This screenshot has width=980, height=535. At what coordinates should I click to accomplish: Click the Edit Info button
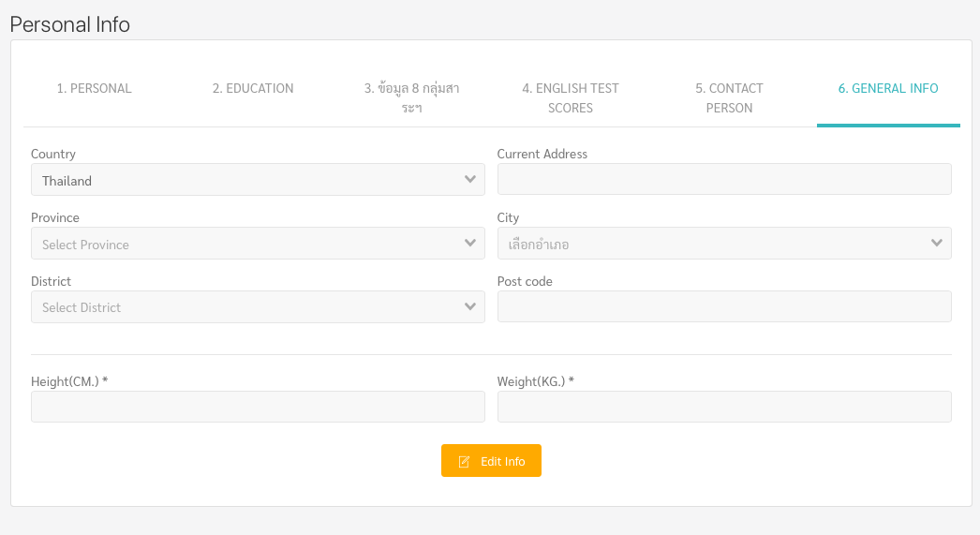(491, 461)
